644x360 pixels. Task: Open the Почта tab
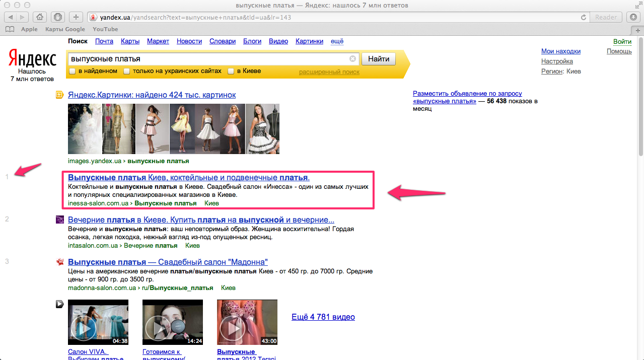coord(104,41)
